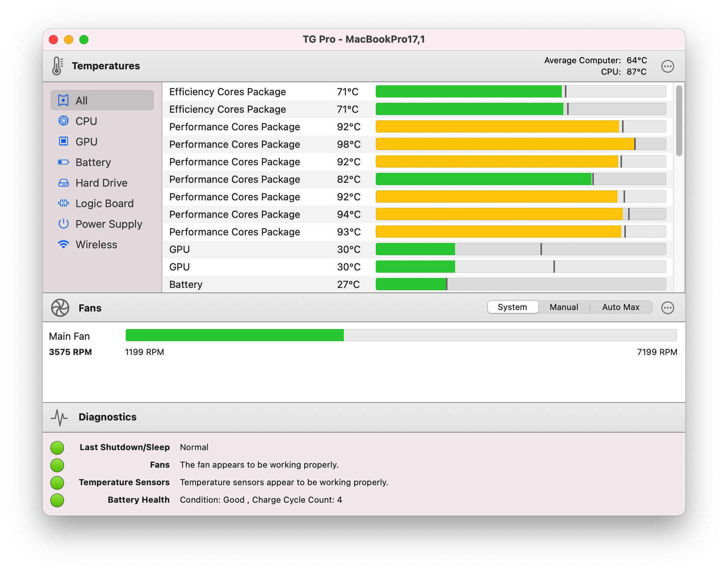
Task: Click the window title TG Pro - MacBookPro17,1
Action: (x=364, y=39)
